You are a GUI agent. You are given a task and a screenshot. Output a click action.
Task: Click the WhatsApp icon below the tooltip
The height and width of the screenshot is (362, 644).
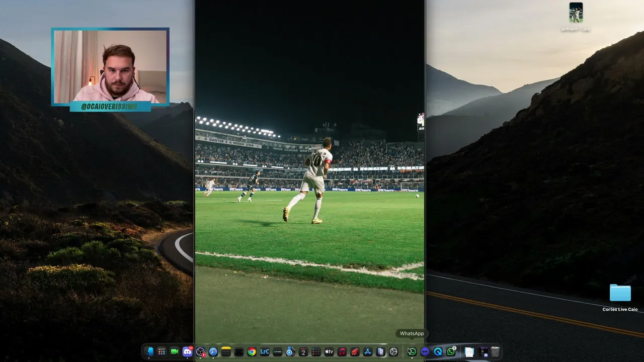click(412, 352)
